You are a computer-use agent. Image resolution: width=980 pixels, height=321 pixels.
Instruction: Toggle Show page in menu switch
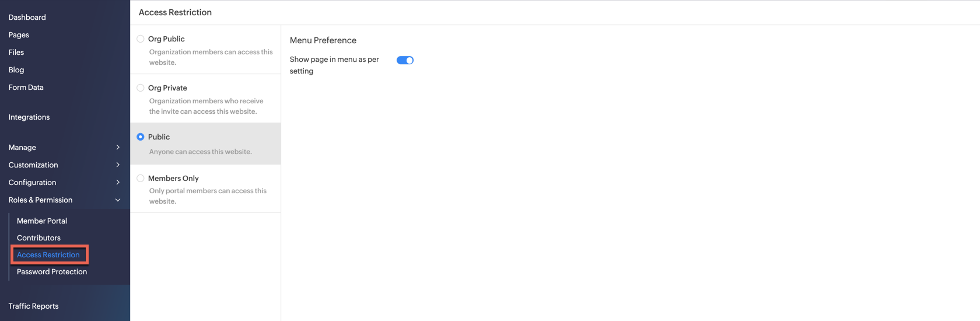pos(405,60)
